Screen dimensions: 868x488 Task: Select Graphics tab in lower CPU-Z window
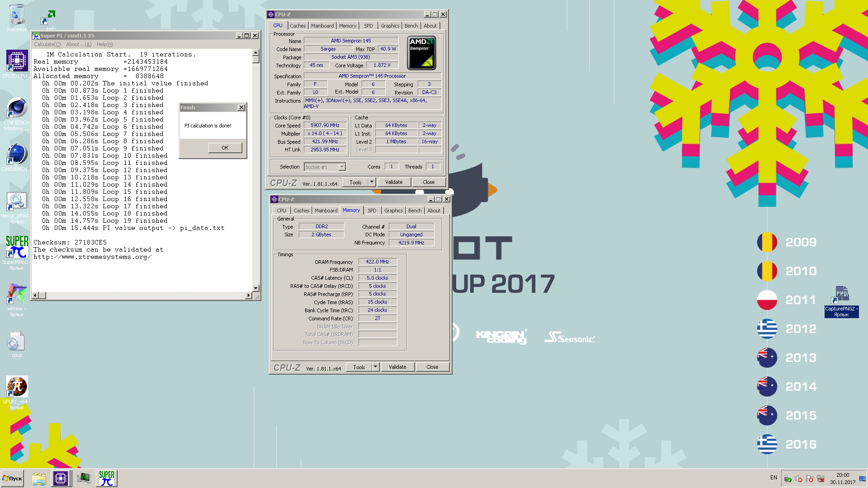tap(394, 211)
